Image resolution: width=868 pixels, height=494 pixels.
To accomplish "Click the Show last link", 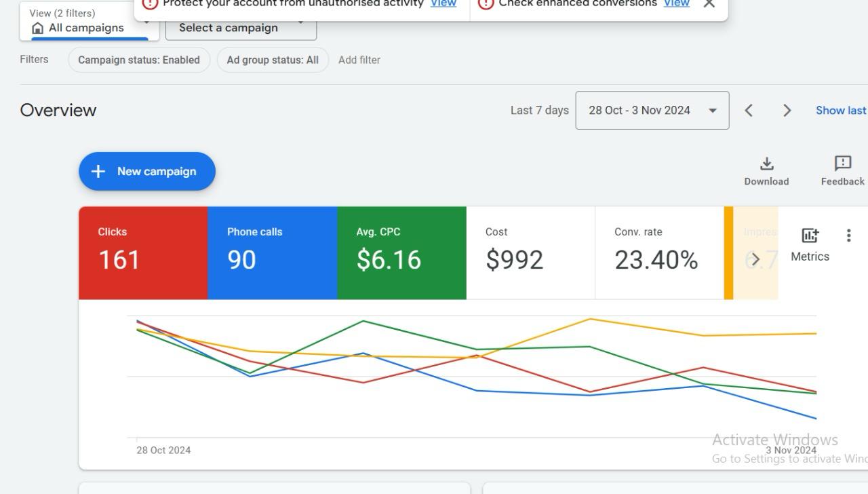I will (x=841, y=111).
